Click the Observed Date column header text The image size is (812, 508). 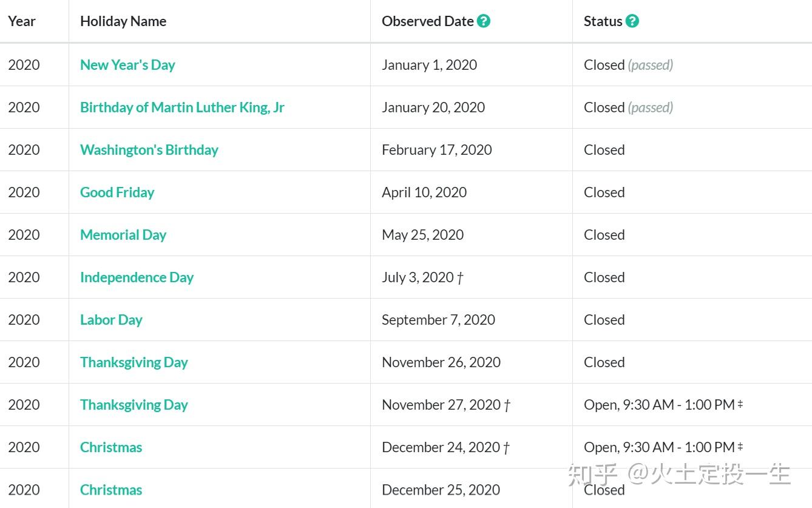pos(427,21)
